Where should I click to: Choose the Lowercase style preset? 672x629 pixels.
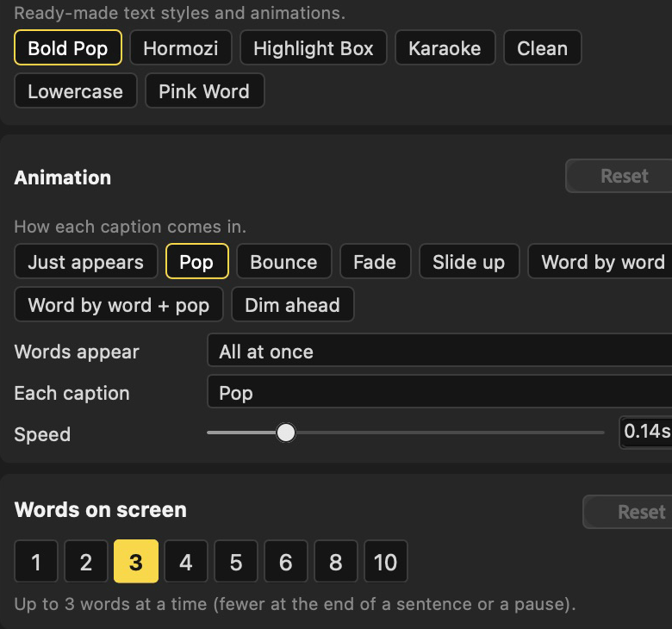[76, 90]
